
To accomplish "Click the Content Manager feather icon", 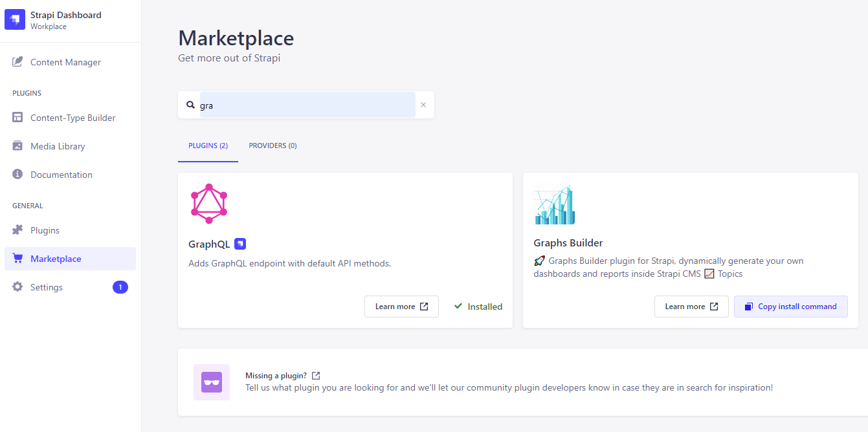I will pos(17,62).
